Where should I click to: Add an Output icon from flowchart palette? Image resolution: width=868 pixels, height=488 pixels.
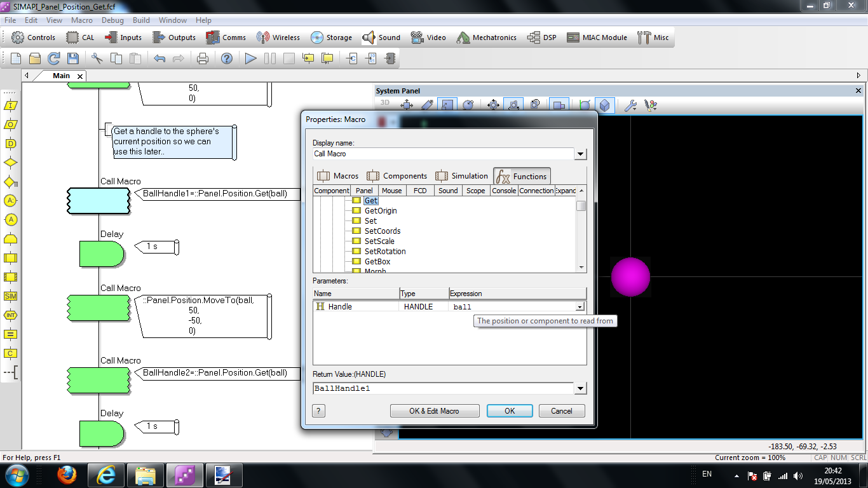[x=10, y=125]
